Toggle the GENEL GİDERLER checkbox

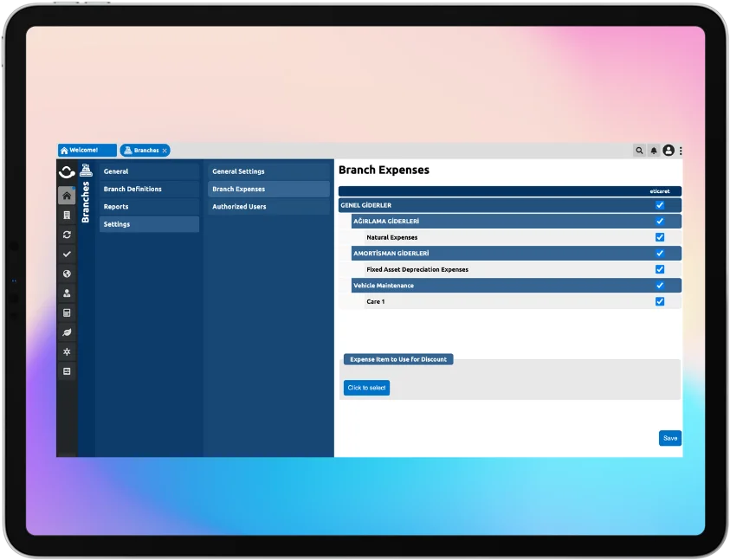tap(660, 205)
